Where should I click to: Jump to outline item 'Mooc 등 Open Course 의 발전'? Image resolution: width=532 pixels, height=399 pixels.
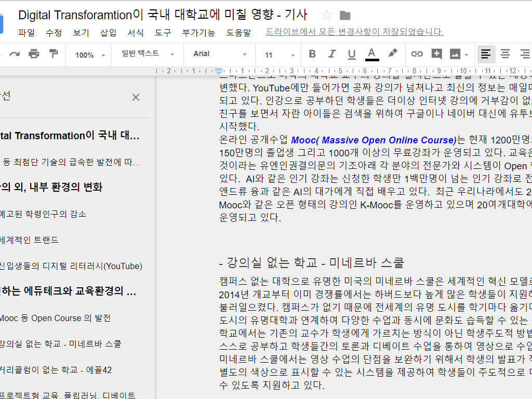[55, 318]
